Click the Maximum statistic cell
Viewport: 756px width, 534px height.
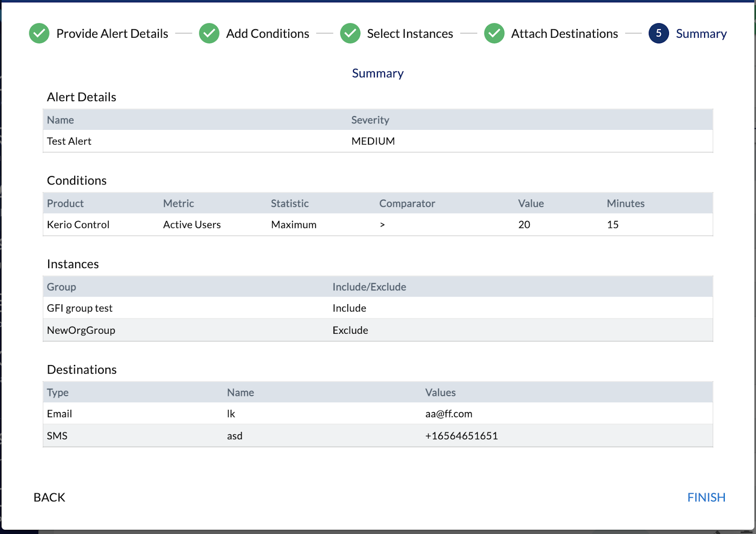(293, 225)
